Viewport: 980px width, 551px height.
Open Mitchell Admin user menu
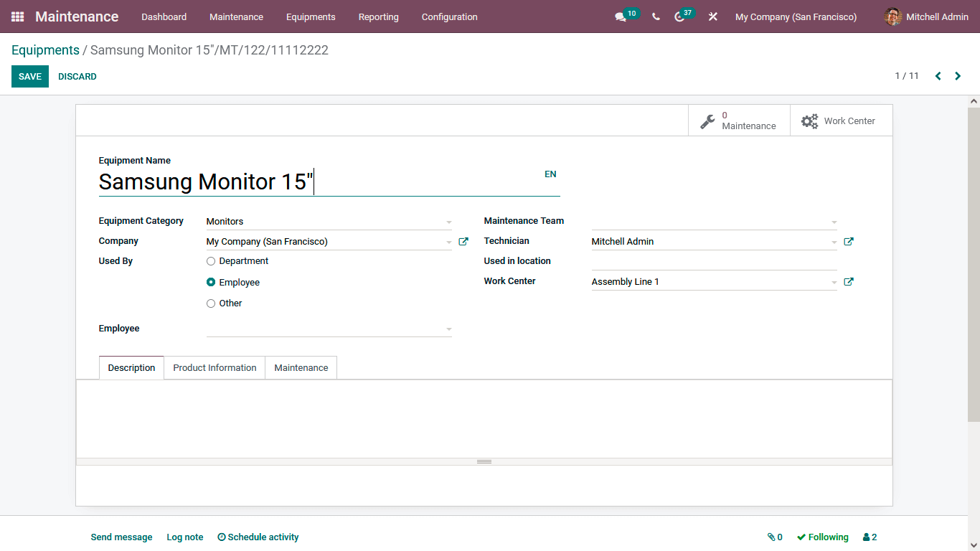coord(926,17)
